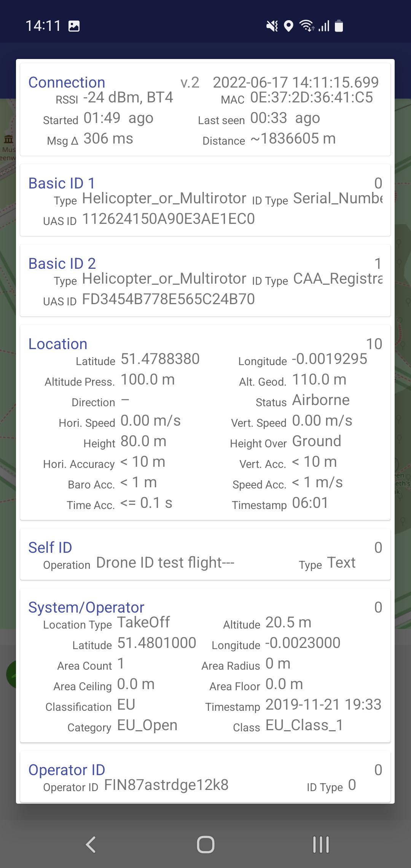Select the Location section header
Viewport: 411px width, 868px height.
pos(58,344)
